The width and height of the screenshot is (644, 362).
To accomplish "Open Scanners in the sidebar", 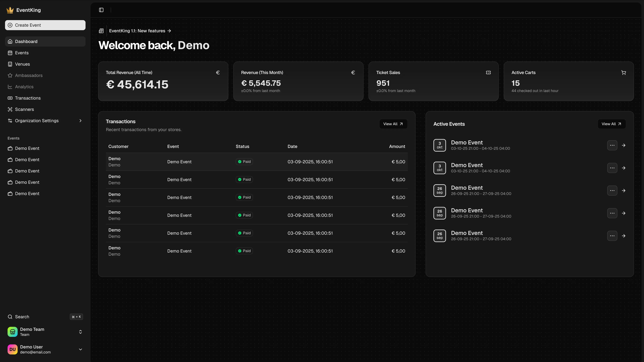I will [x=24, y=109].
